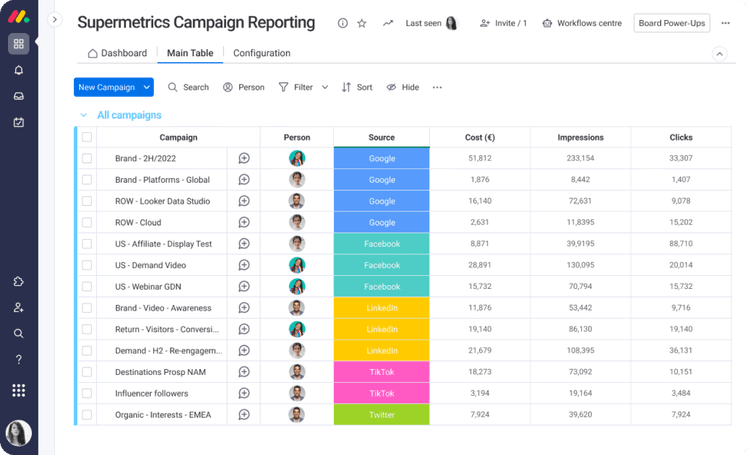Image resolution: width=750 pixels, height=455 pixels.
Task: Click LinkedIn source for Brand - Video - Awareness
Action: pos(382,308)
